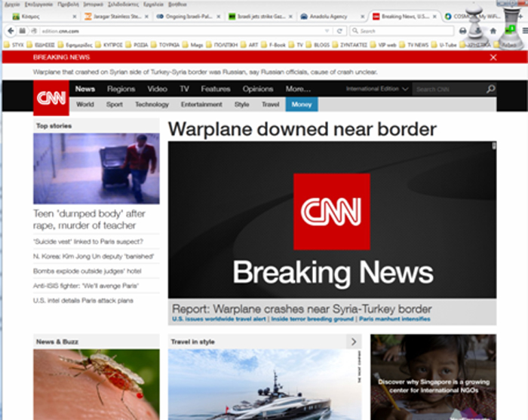Click the CNN search magnifier icon
Viewport: 528px width, 420px height.
point(490,89)
